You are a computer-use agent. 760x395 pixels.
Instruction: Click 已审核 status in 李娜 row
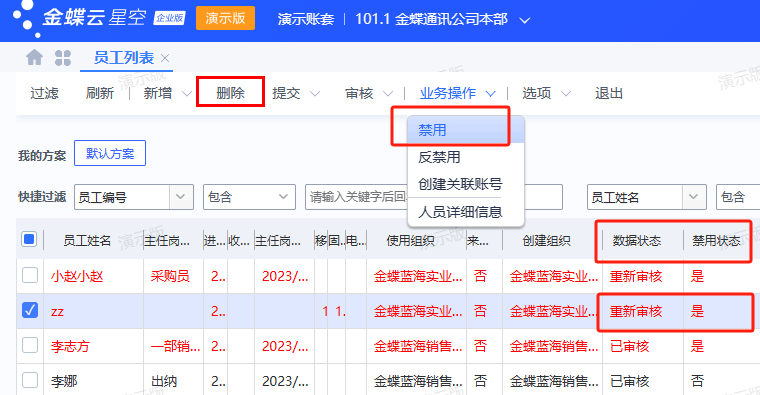pyautogui.click(x=630, y=381)
